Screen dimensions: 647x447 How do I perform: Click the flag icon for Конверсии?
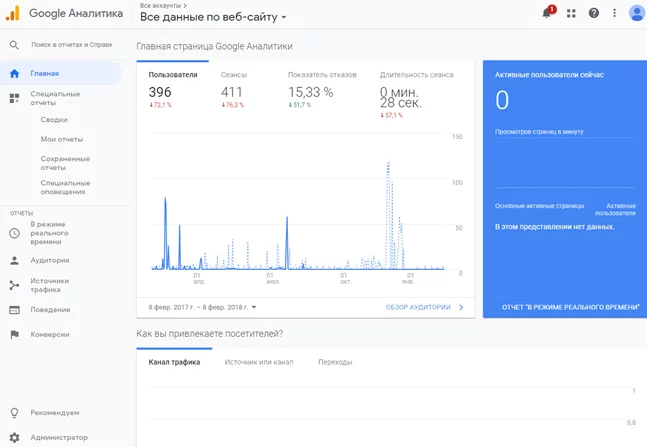14,335
